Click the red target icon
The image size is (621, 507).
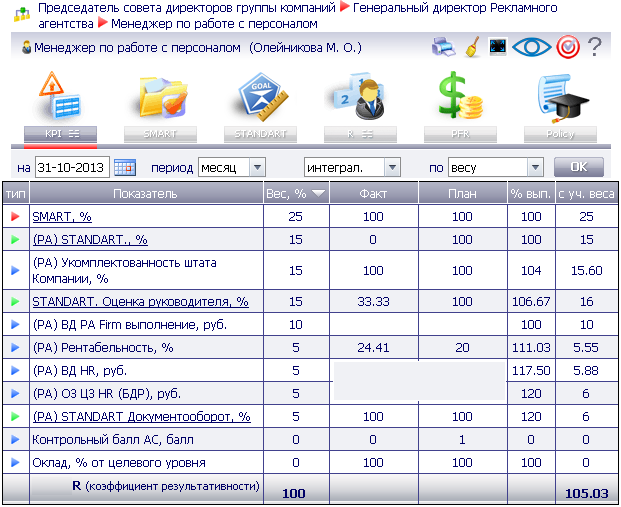point(568,47)
